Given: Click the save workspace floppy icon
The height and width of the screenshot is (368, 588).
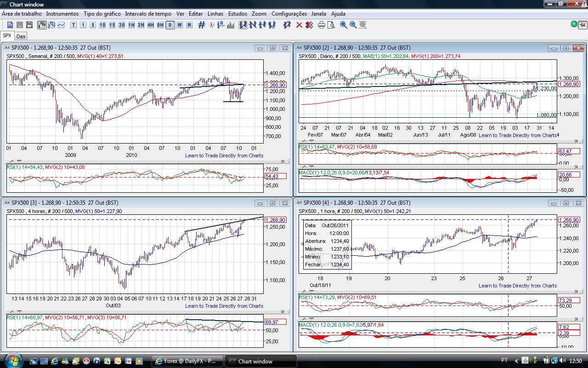Looking at the screenshot, I should [x=29, y=25].
